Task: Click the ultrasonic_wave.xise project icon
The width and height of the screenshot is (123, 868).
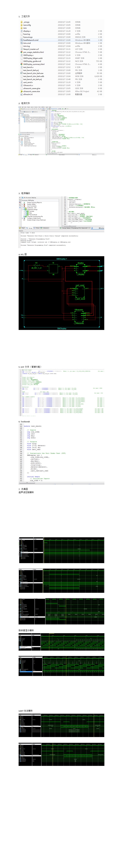Action: [21, 91]
